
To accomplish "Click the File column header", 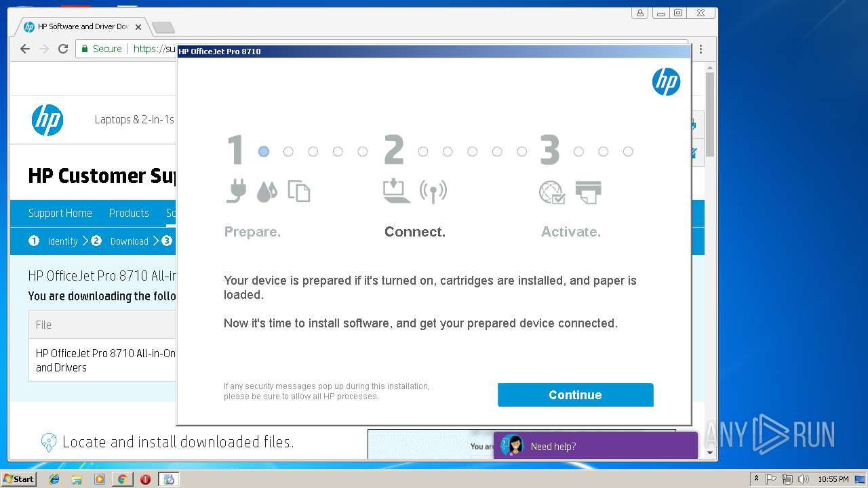I will point(44,325).
